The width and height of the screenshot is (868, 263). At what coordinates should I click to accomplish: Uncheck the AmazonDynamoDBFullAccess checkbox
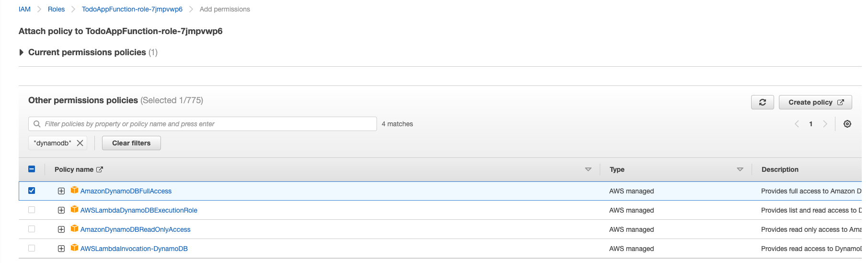click(x=32, y=191)
